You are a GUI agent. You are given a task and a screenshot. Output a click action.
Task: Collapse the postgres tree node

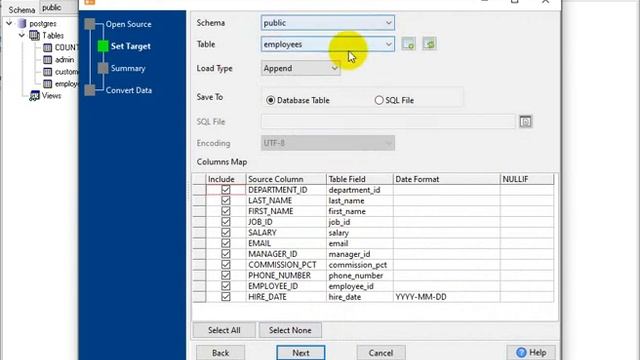click(9, 24)
